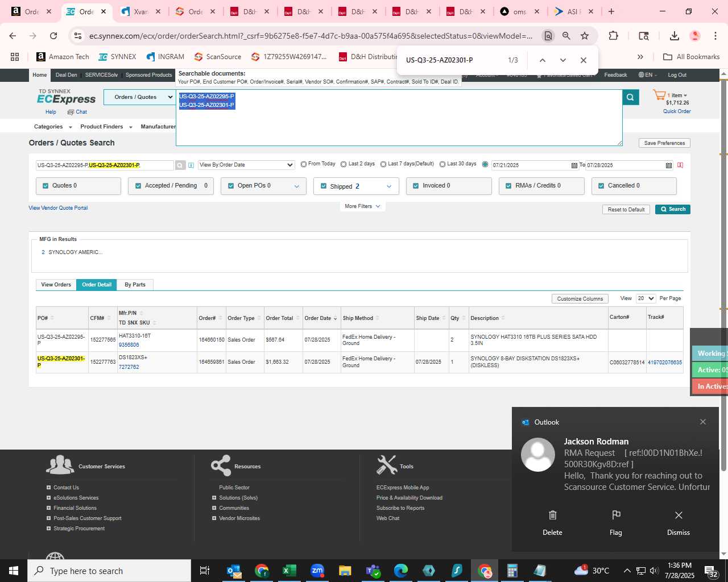Open browser Extensions puzzle icon

pyautogui.click(x=613, y=36)
